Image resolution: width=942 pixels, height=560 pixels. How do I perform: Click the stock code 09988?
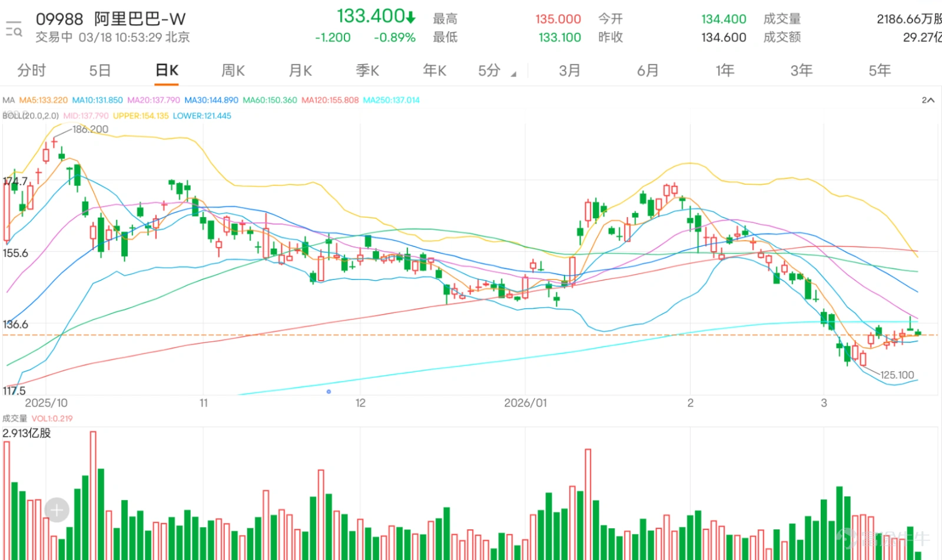pos(59,19)
